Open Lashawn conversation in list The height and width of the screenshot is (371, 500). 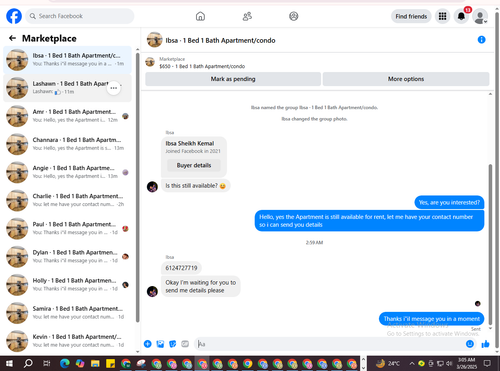tap(67, 88)
